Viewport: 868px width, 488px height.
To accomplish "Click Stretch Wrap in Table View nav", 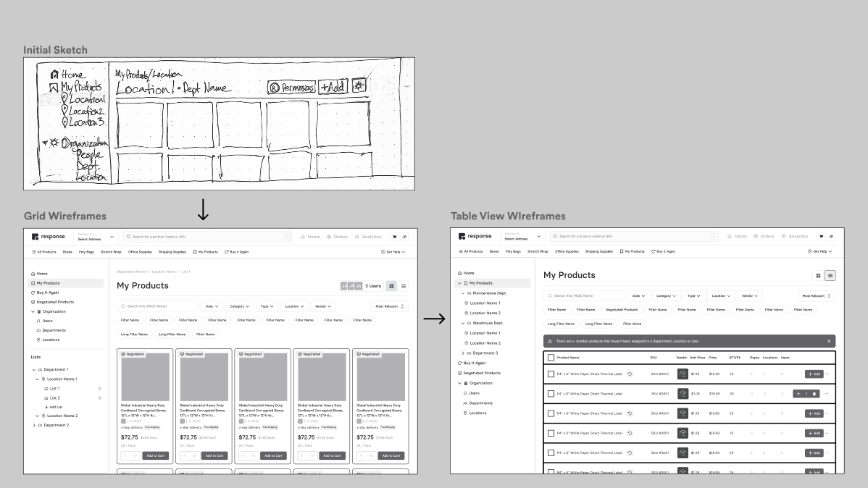I will click(x=538, y=251).
